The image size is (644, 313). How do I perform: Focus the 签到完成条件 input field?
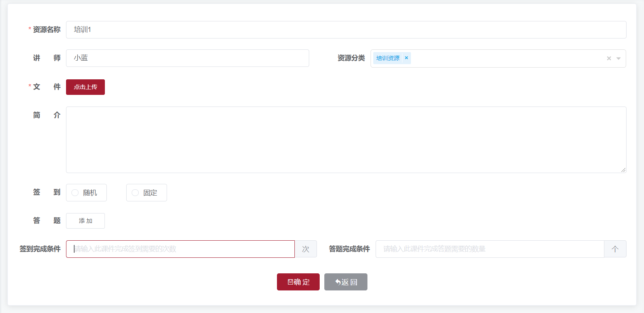(180, 249)
